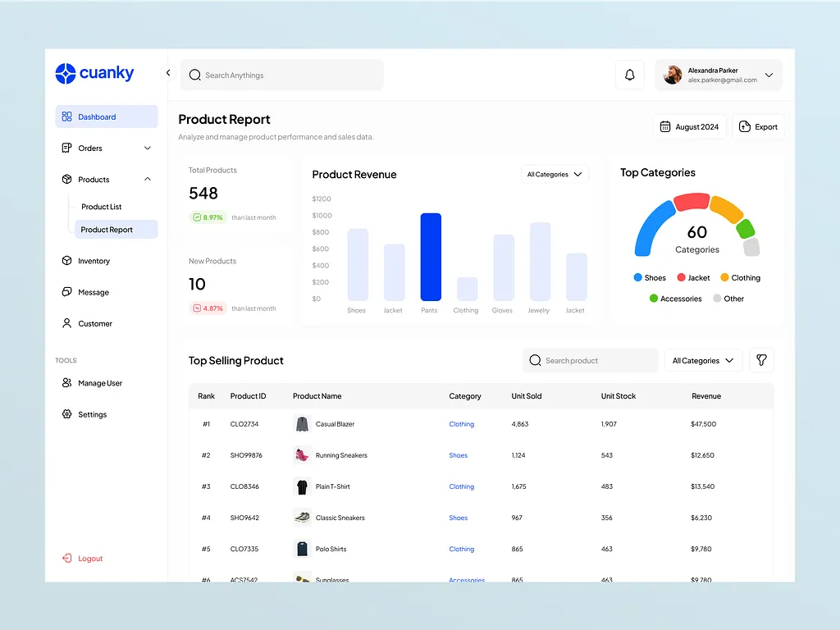840x630 pixels.
Task: Click Alexandra Parker's profile avatar
Action: click(x=673, y=75)
